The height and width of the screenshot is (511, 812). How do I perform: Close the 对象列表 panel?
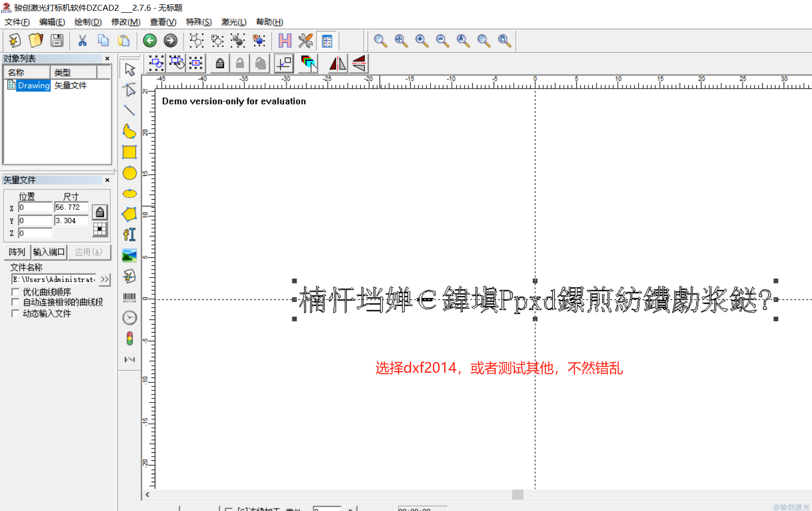pyautogui.click(x=107, y=59)
